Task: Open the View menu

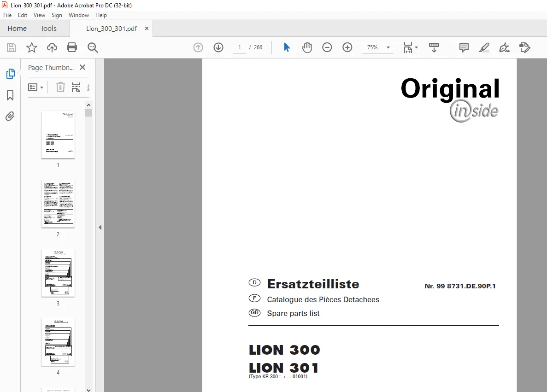Action: point(40,15)
